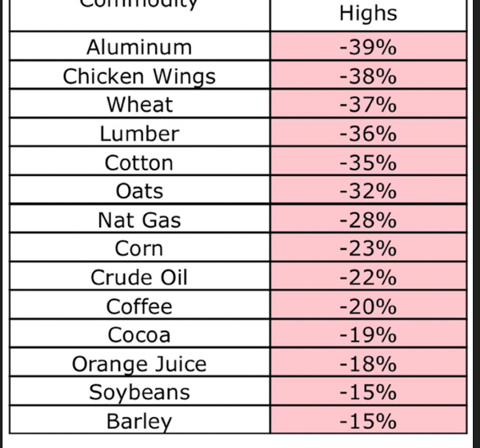The width and height of the screenshot is (480, 448).
Task: Click the pink -39% value cell
Action: tap(369, 46)
